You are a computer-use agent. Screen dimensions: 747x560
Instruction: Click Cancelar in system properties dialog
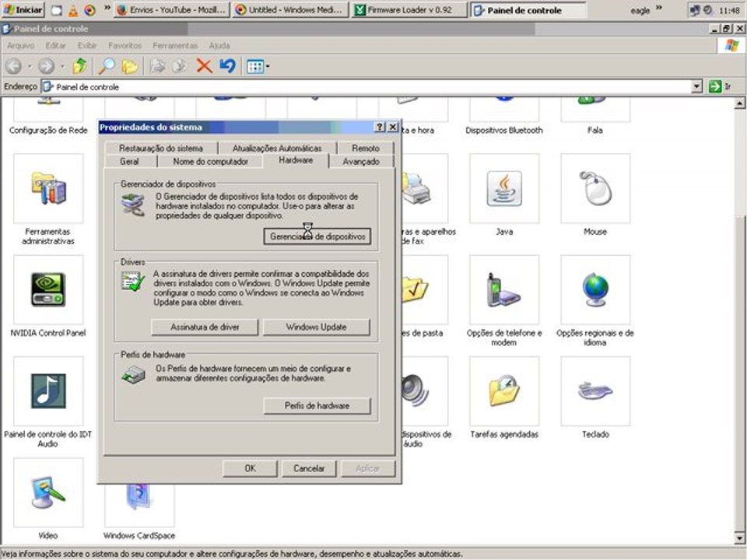click(309, 468)
